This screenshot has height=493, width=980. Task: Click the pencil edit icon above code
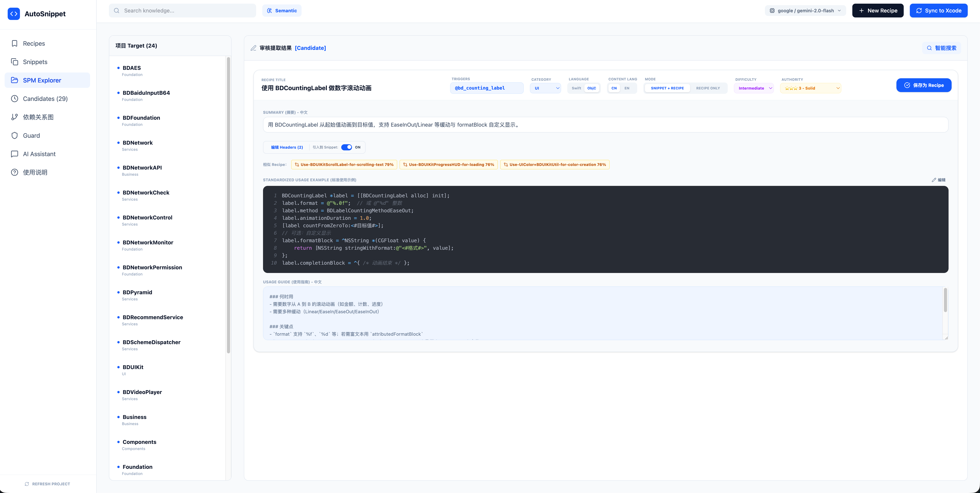pyautogui.click(x=934, y=180)
